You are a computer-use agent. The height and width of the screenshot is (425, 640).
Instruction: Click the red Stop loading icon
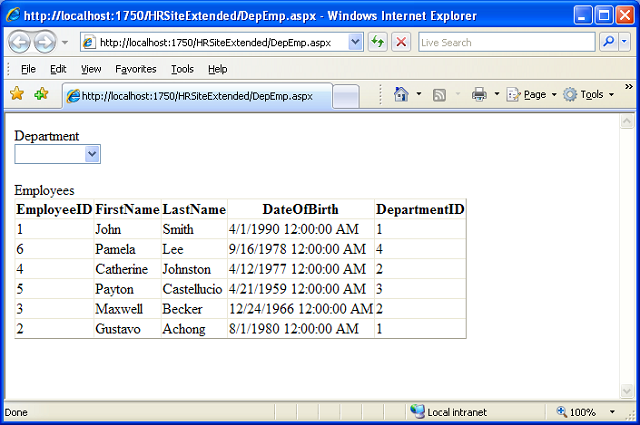coord(401,42)
